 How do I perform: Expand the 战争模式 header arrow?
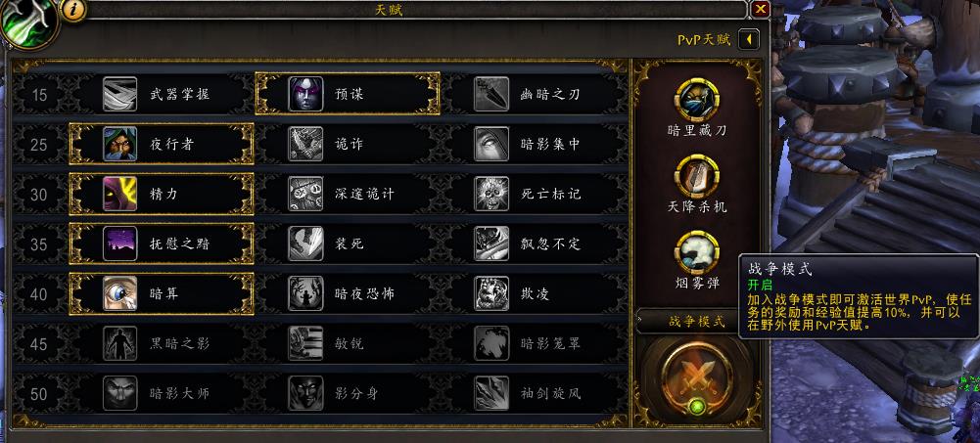tap(639, 322)
